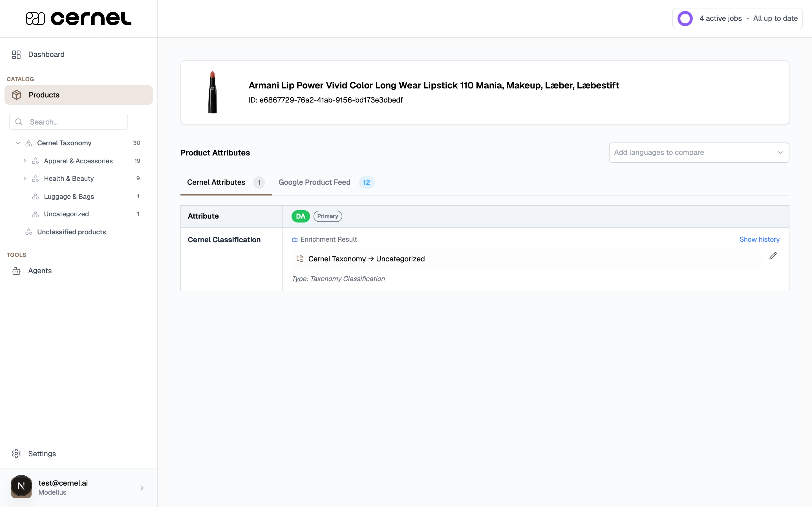Click the purple active jobs indicator circle

(x=685, y=18)
